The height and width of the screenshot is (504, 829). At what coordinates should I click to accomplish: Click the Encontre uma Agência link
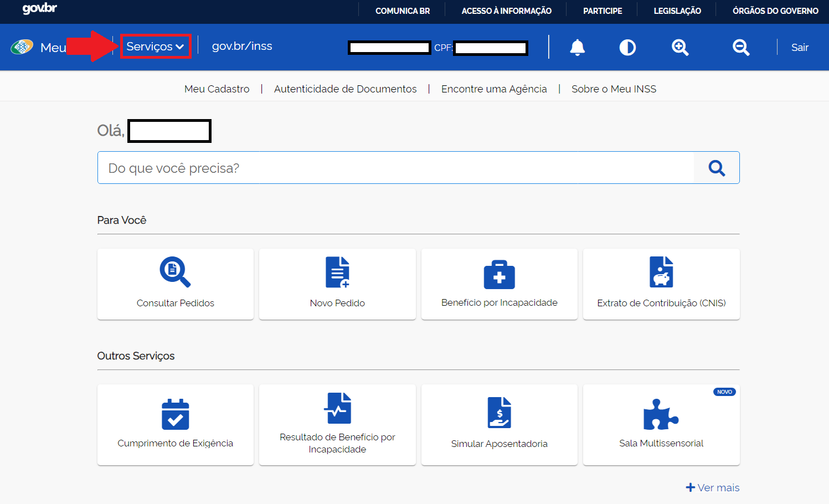point(493,89)
